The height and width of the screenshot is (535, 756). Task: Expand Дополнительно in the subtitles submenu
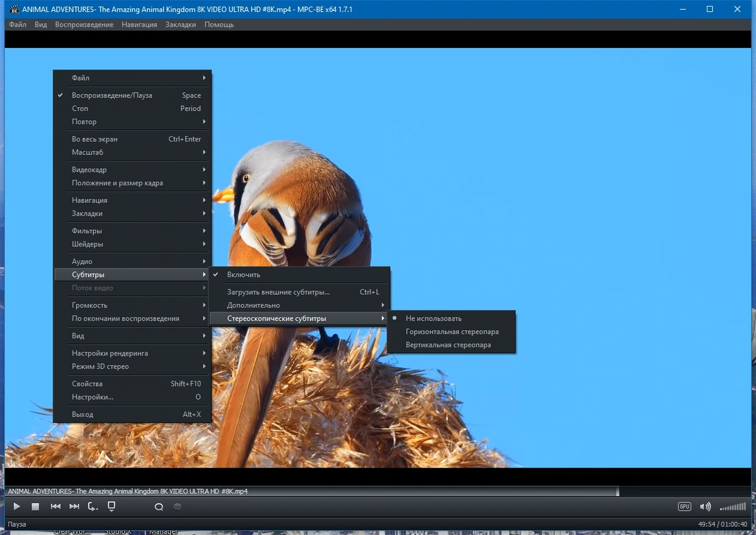(299, 305)
